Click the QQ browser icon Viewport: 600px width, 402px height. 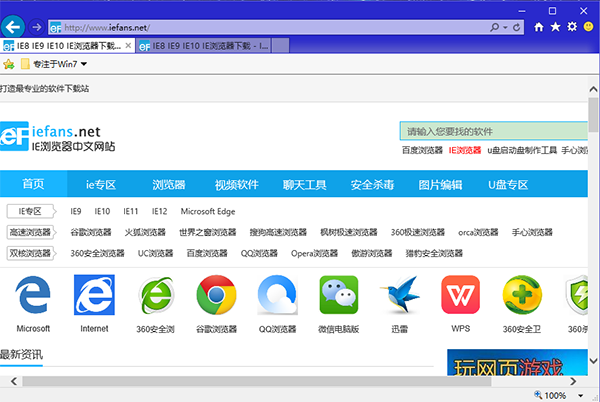[277, 297]
